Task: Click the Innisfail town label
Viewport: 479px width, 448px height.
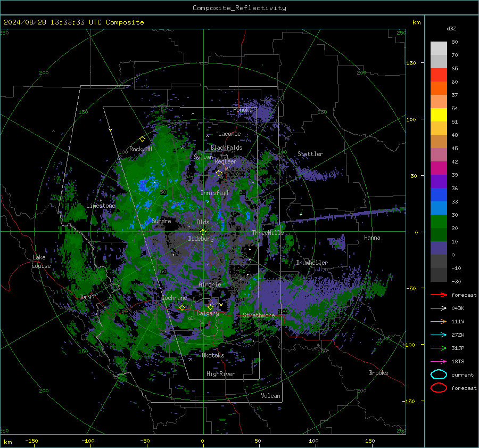Action: click(214, 193)
